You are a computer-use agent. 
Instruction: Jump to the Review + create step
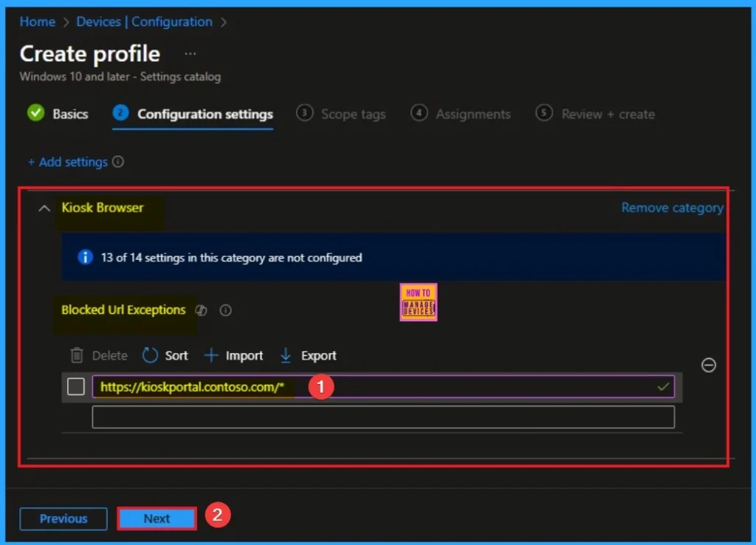(595, 114)
